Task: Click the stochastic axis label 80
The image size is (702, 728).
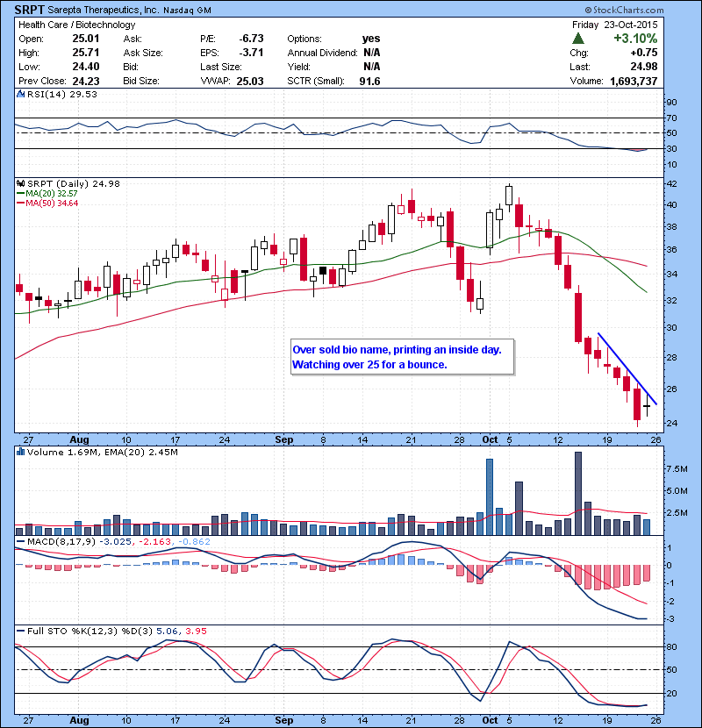Action: 671,646
